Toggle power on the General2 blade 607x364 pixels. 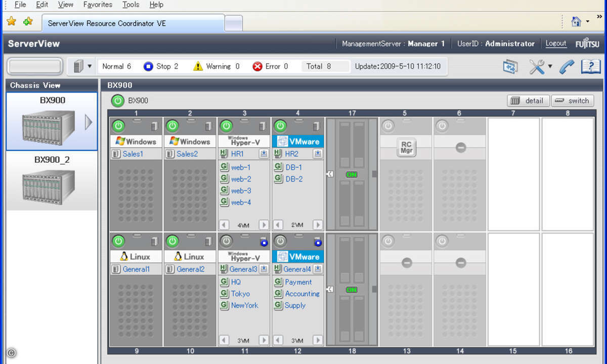click(x=172, y=241)
